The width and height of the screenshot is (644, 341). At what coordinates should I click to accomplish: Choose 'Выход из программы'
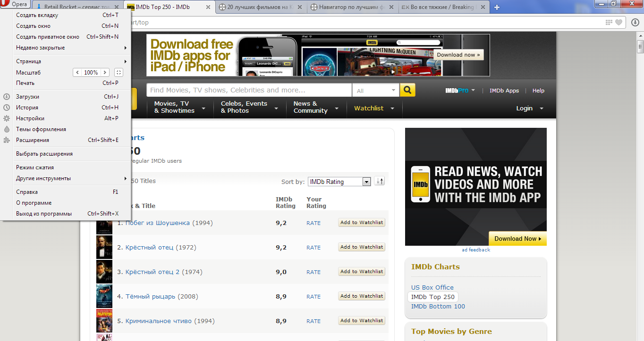(66, 214)
